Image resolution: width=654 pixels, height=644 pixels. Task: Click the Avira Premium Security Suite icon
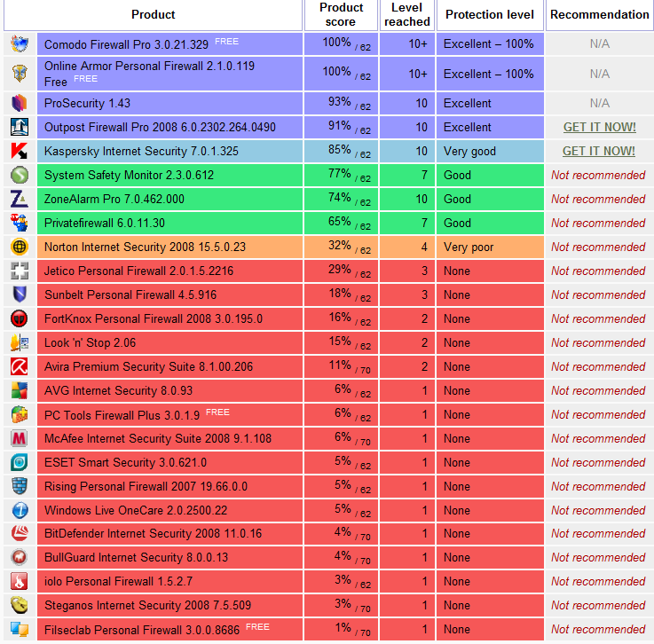[20, 367]
